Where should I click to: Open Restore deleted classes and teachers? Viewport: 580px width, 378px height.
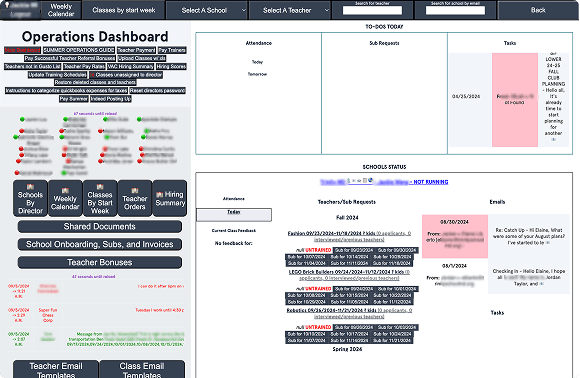coord(95,82)
